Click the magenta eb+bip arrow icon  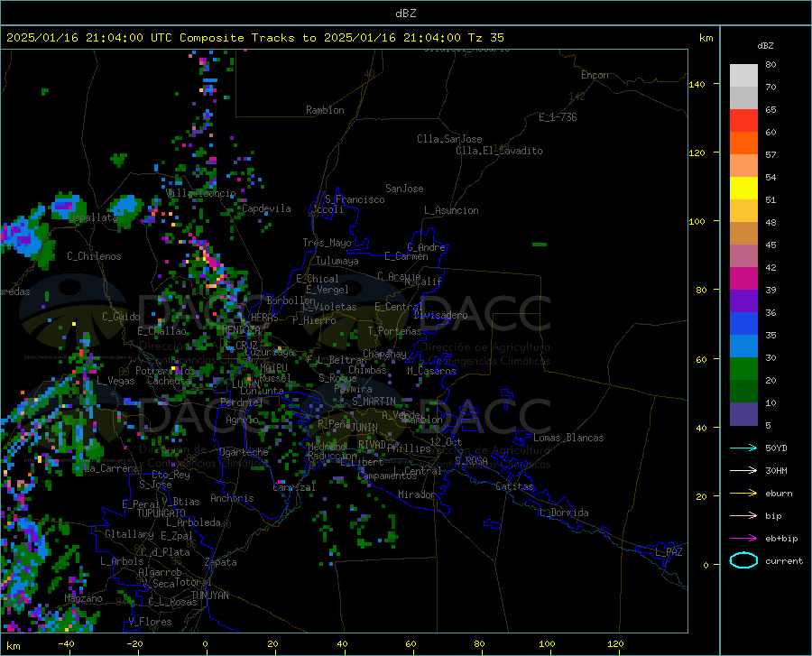coord(743,539)
